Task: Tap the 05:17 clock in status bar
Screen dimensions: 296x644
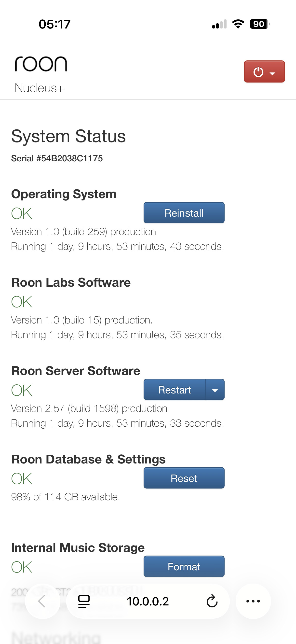Action: [x=55, y=24]
